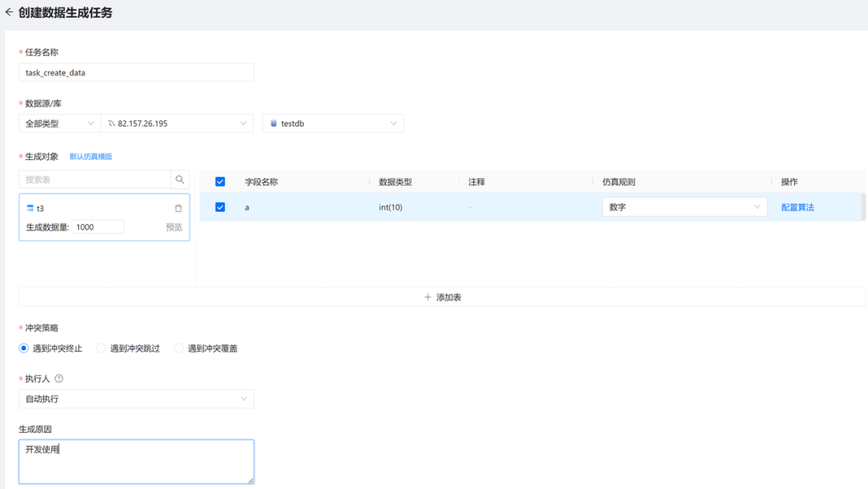This screenshot has height=489, width=868.
Task: Choose 遇到冲突覆盖 radio option
Action: 179,348
